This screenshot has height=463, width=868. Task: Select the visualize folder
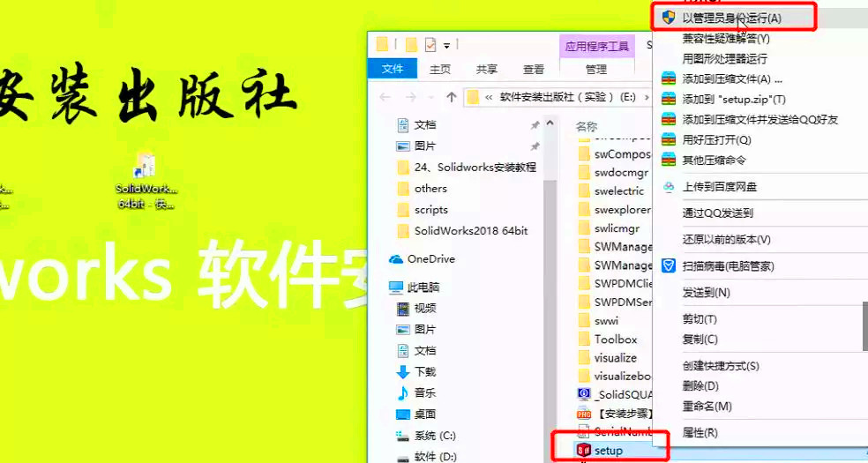click(x=614, y=357)
